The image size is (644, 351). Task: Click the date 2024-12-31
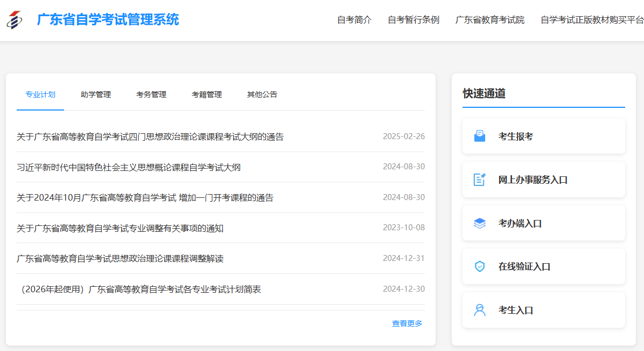point(404,258)
